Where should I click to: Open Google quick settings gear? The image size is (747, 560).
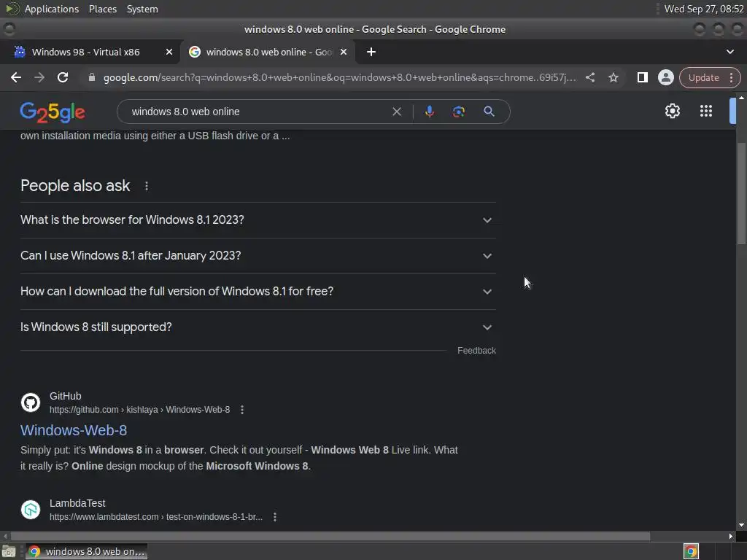click(672, 111)
